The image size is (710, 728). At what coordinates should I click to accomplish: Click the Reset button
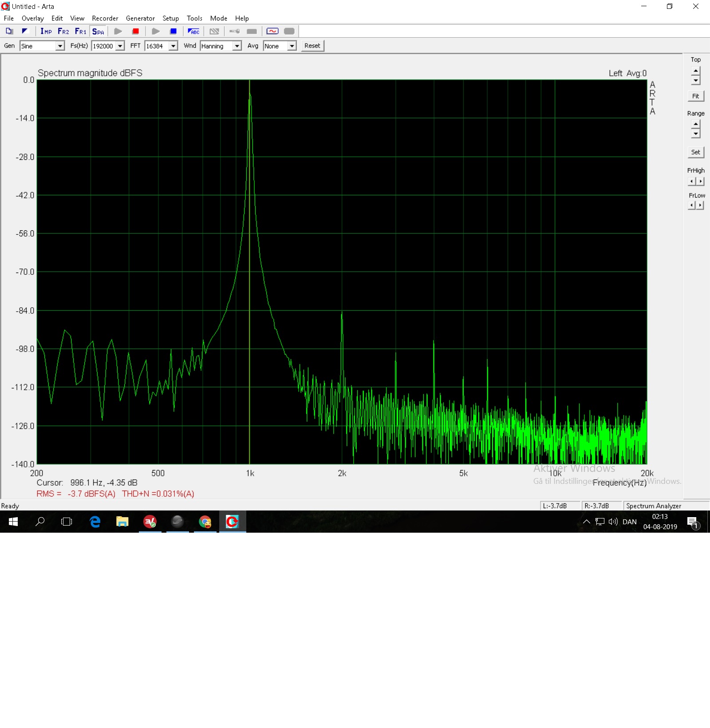pos(312,46)
